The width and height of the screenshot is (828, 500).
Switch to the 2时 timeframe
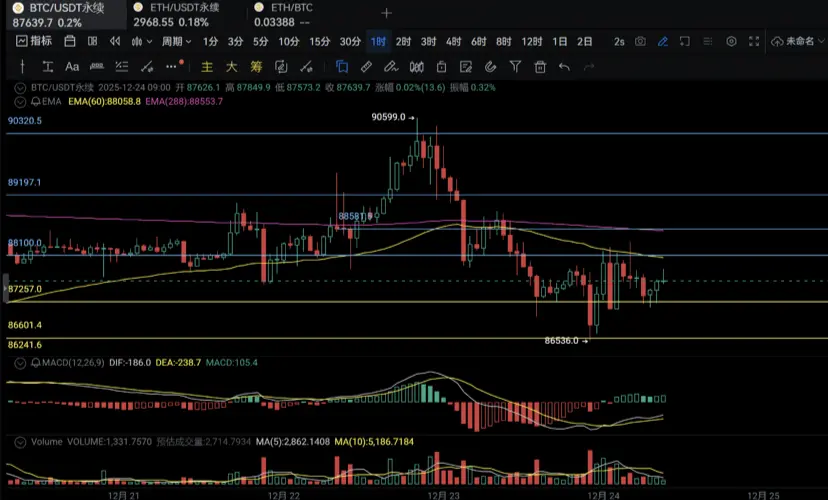pos(403,41)
